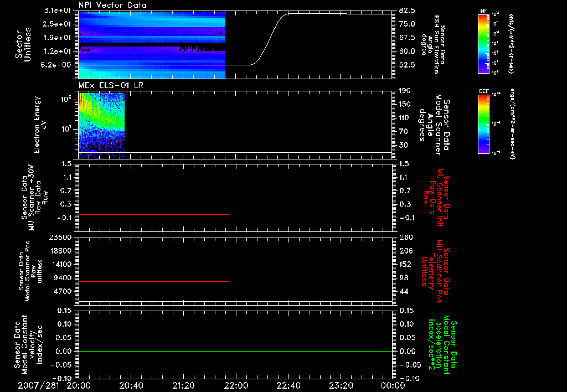Click the green 'Model Constant acceleration' label
Viewport: 567px width, 392px height.
pos(442,345)
